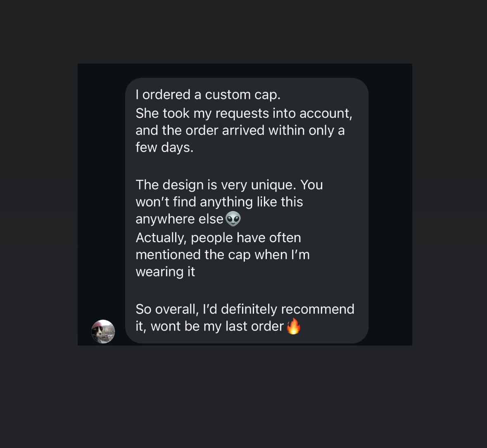Click text "and the order arrived within only a"
Screen dimensions: 487x448
[x=240, y=130]
